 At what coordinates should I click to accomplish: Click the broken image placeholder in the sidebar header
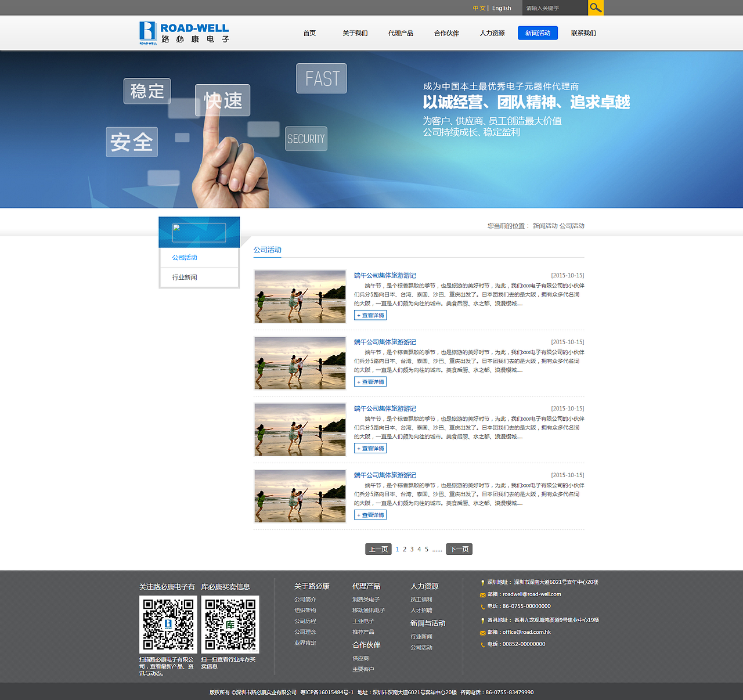pyautogui.click(x=199, y=233)
